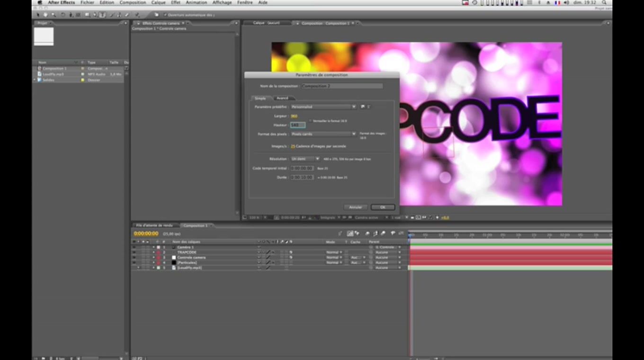Hide the TRAPCODE layer with its eye toggle
644x360 pixels.
[134, 252]
